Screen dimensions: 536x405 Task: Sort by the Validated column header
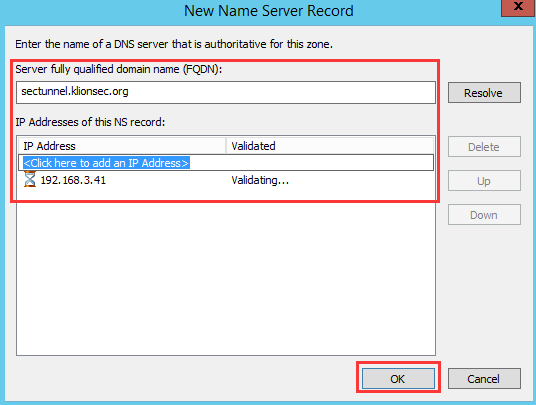pyautogui.click(x=330, y=146)
